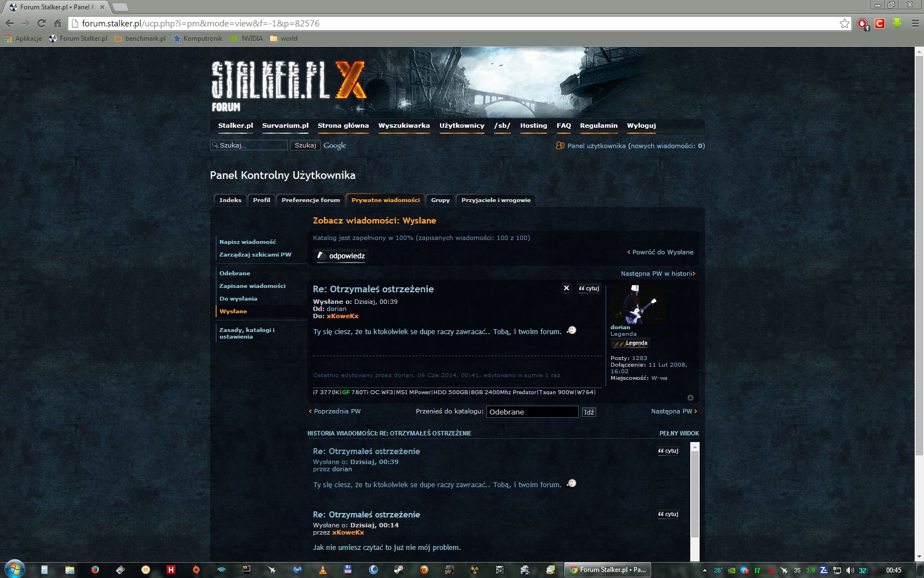Open VLC media player from the taskbar

click(x=323, y=570)
